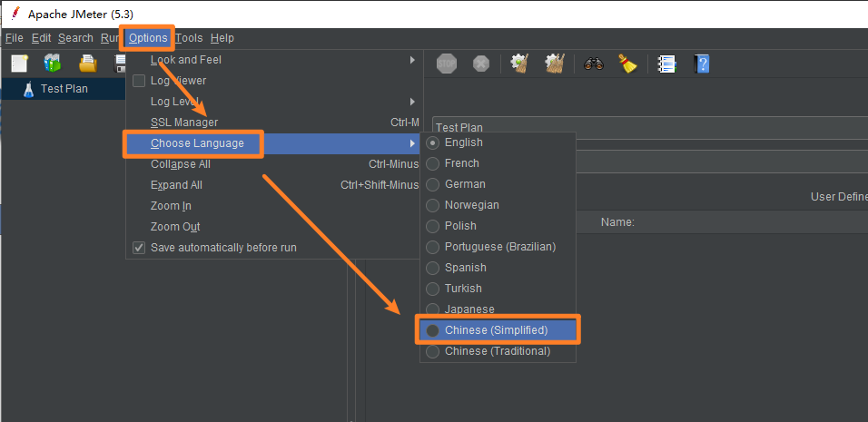Select Test Plan tree node

tap(64, 89)
